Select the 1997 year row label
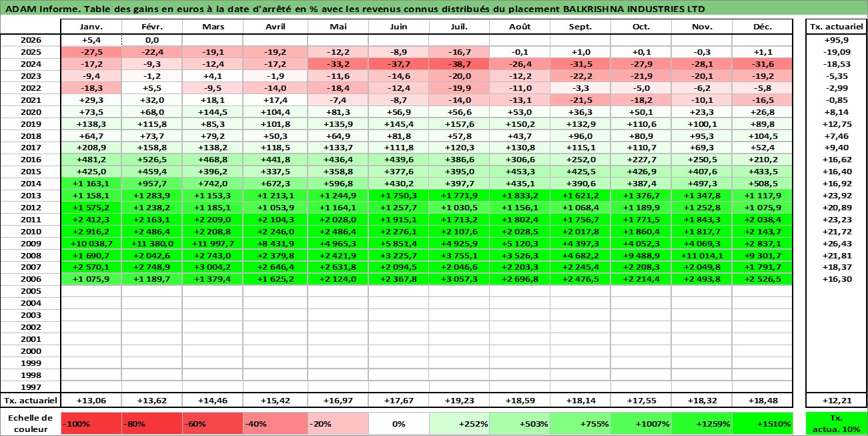Screen dimensions: 868x436 click(30, 387)
